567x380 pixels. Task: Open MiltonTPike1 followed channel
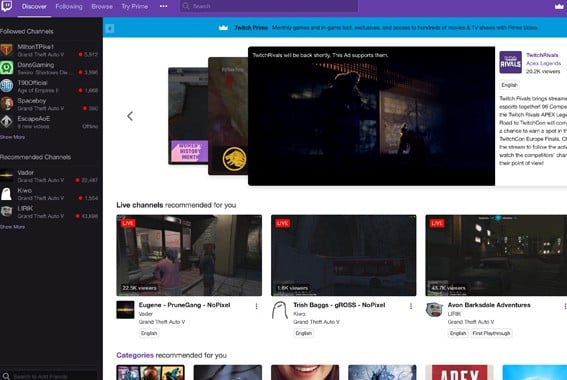(50, 50)
